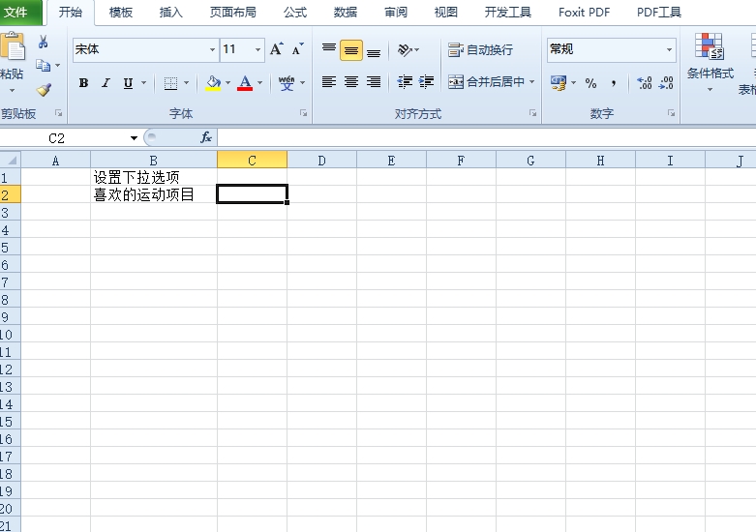Decrease indent of cell
Viewport: 756px width, 532px height.
click(x=405, y=82)
